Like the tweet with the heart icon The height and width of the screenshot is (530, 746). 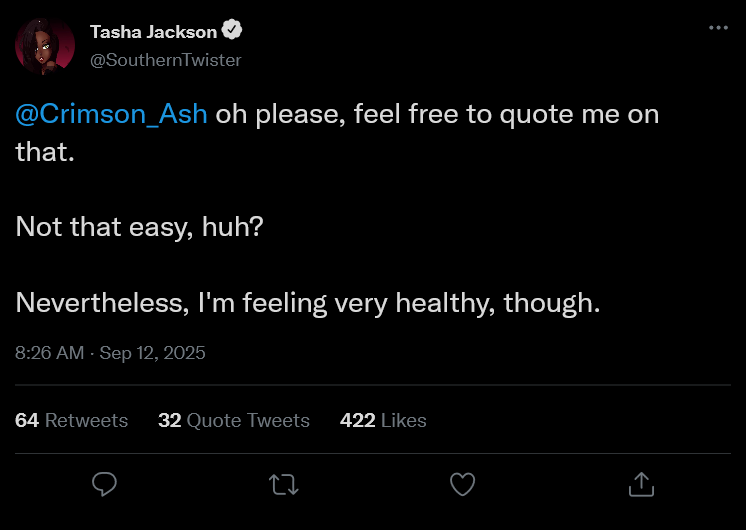(462, 485)
